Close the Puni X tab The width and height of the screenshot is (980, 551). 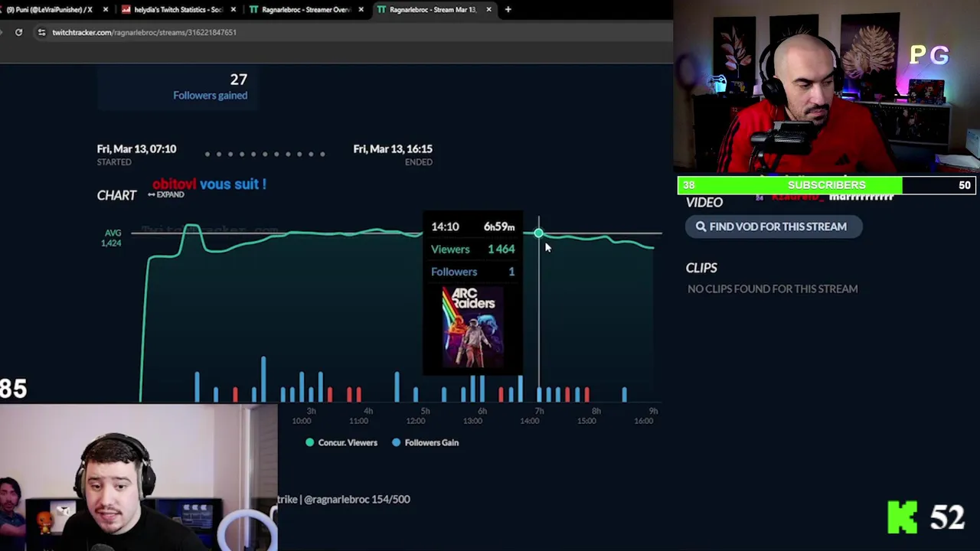[x=106, y=10]
